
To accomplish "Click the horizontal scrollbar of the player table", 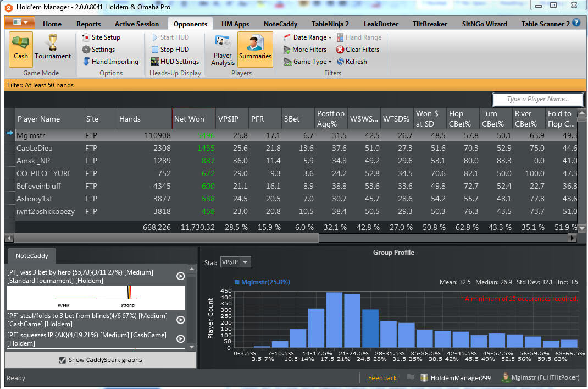I will coord(166,238).
